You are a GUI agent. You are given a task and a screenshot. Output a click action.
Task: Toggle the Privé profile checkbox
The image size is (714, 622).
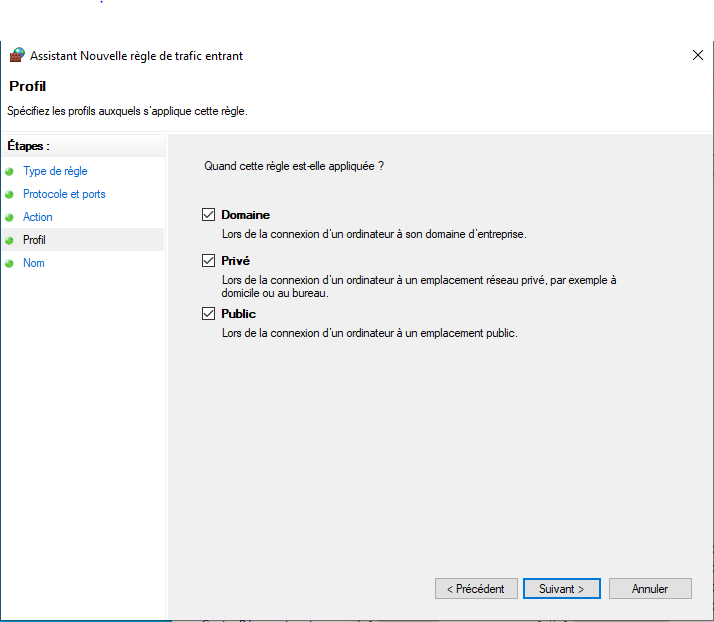(208, 260)
